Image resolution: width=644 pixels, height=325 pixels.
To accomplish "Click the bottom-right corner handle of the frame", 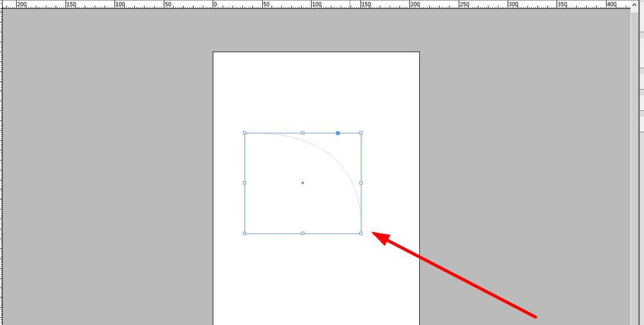I will pos(361,233).
